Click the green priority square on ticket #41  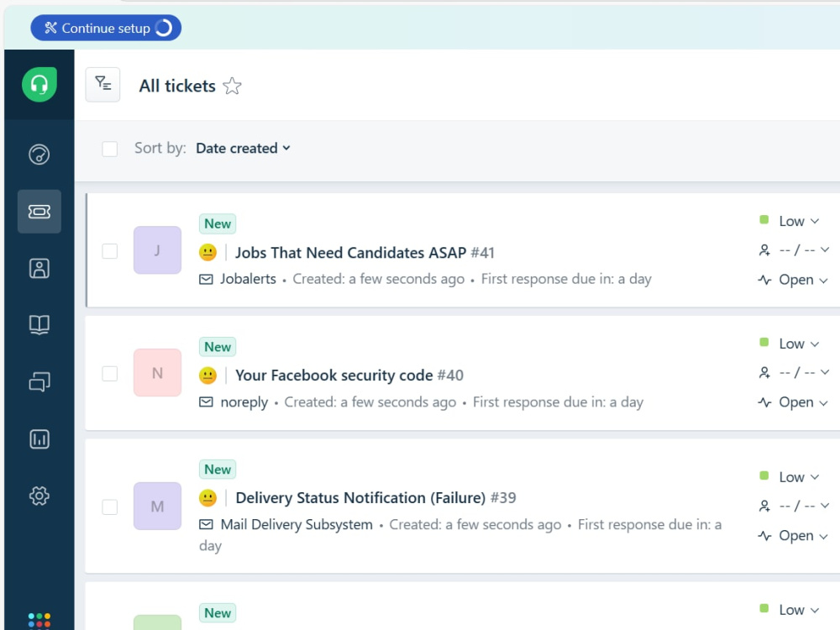point(764,219)
